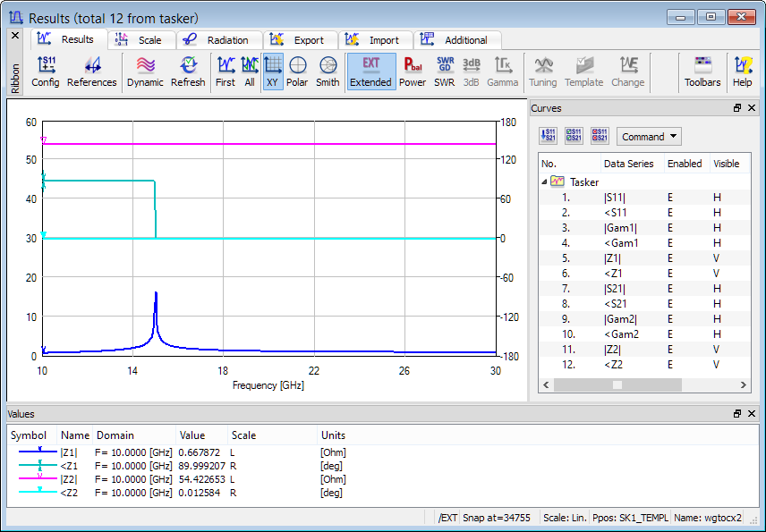This screenshot has height=532, width=766.
Task: Toggle enabled state of |S11| curve
Action: [x=670, y=197]
